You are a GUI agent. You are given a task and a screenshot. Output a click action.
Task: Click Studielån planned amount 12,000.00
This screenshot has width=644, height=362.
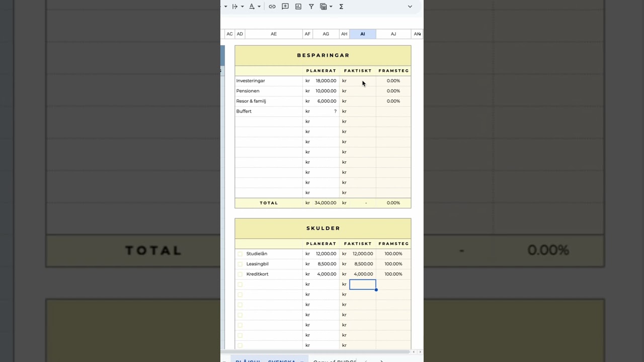[326, 254]
